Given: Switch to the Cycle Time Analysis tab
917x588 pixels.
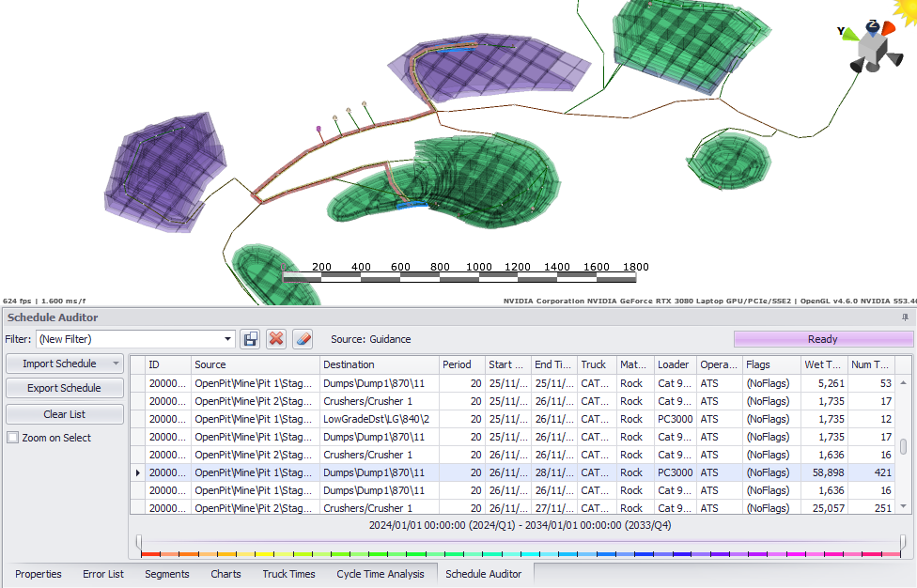Looking at the screenshot, I should coord(380,574).
